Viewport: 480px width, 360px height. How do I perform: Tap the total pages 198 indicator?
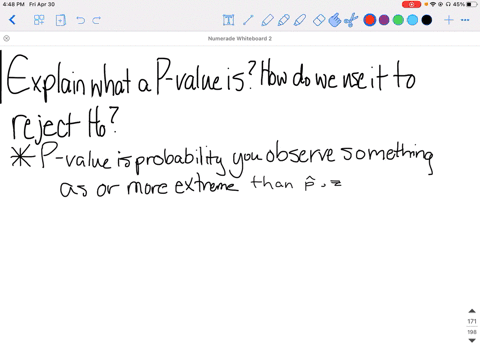click(472, 332)
